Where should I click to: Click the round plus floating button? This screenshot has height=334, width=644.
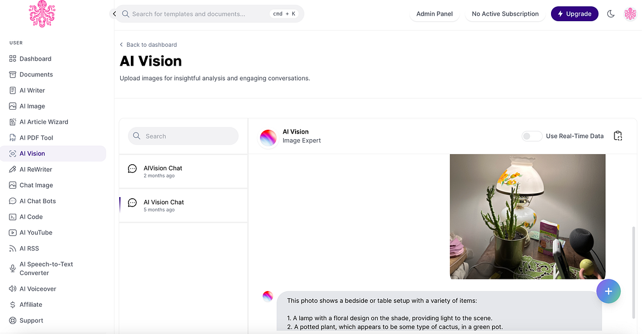pos(608,291)
